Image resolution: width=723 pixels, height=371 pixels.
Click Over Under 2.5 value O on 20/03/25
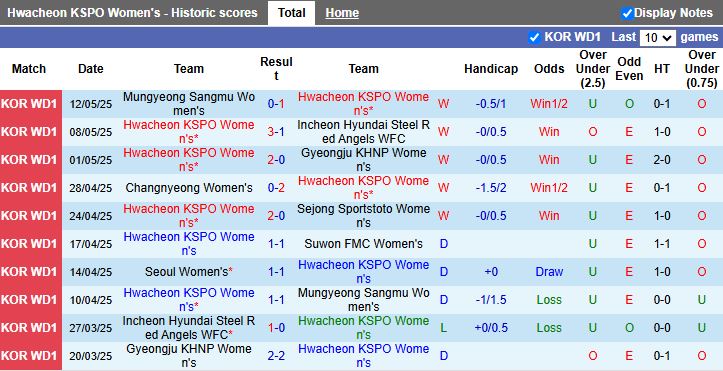click(x=593, y=356)
